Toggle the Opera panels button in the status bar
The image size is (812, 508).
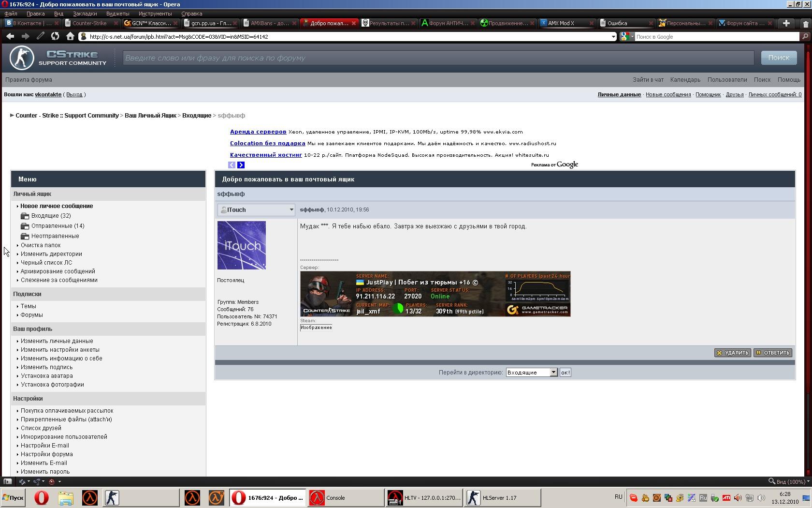7,481
